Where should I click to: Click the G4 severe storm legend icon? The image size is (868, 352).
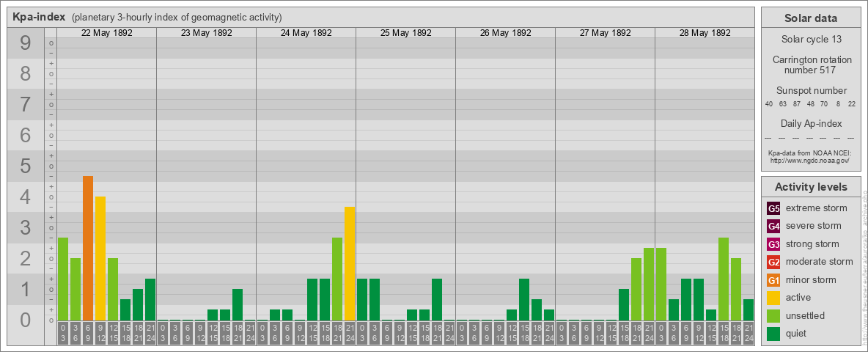click(x=773, y=227)
